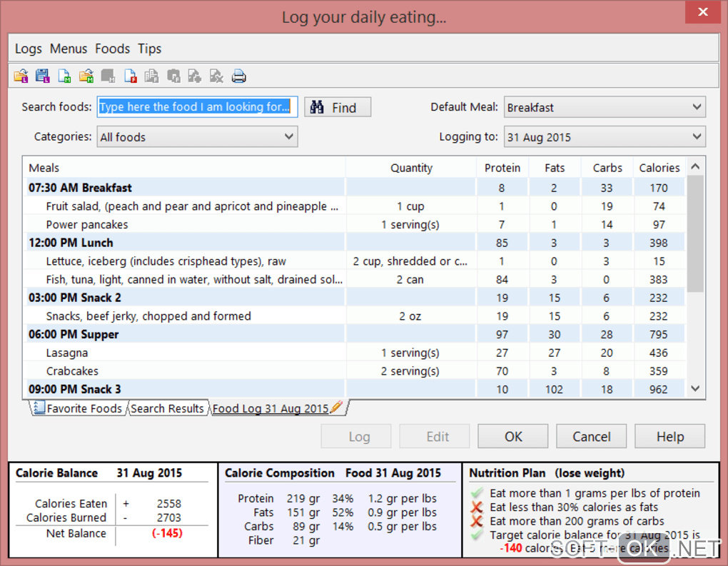Select the Fish, tuna, light row

[x=355, y=280]
